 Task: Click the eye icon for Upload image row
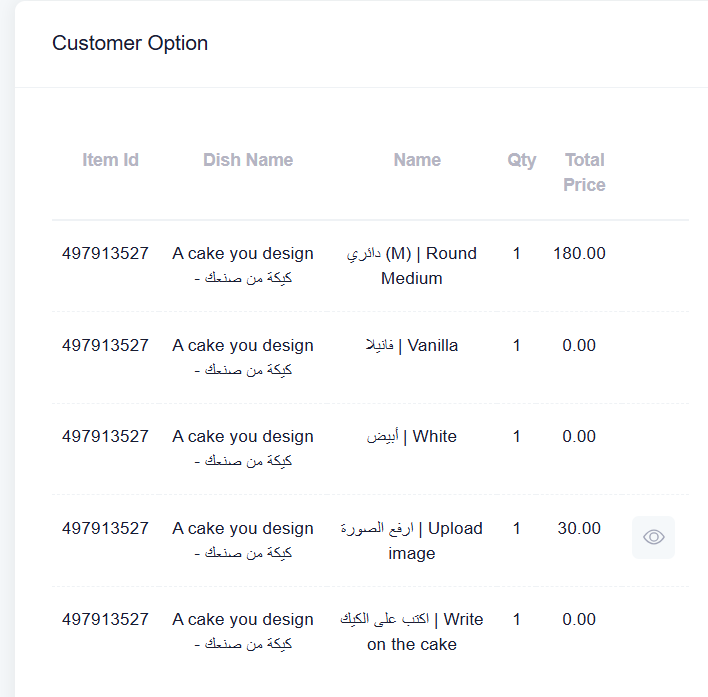tap(653, 537)
